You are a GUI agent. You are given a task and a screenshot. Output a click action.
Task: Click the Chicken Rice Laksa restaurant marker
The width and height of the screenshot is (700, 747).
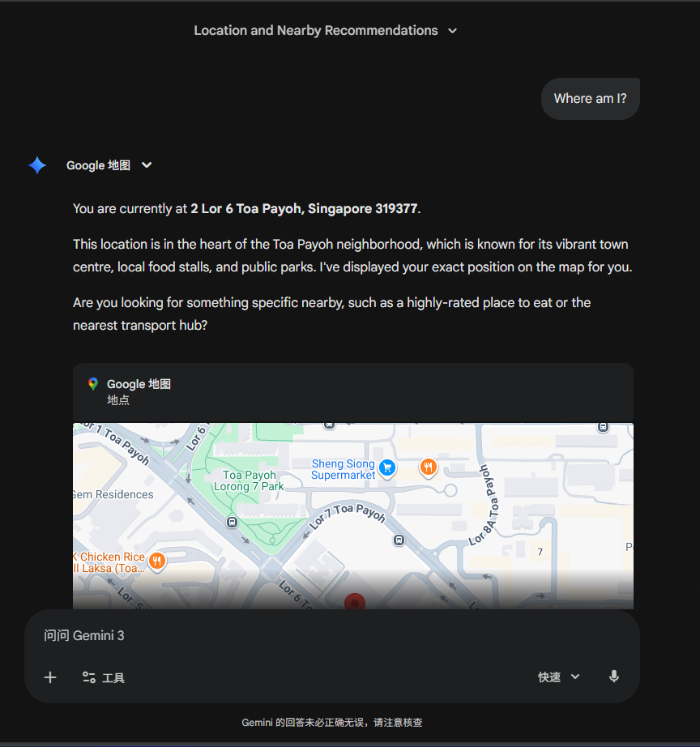click(x=157, y=561)
